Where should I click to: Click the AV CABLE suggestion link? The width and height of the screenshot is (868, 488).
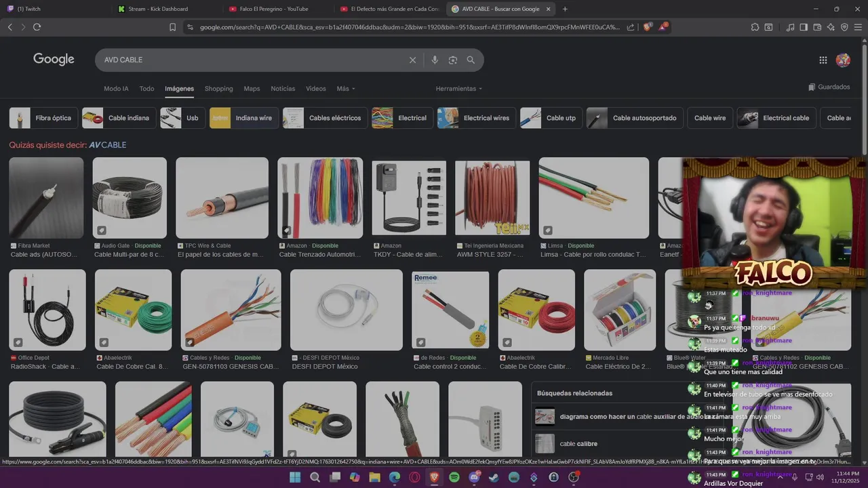click(x=107, y=145)
